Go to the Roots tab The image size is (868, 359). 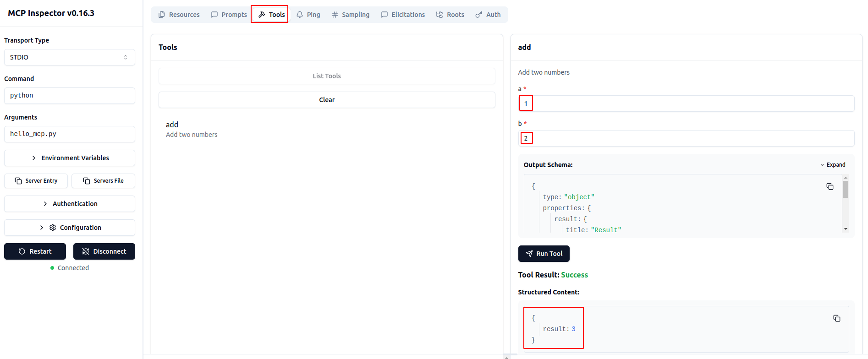[x=450, y=15]
